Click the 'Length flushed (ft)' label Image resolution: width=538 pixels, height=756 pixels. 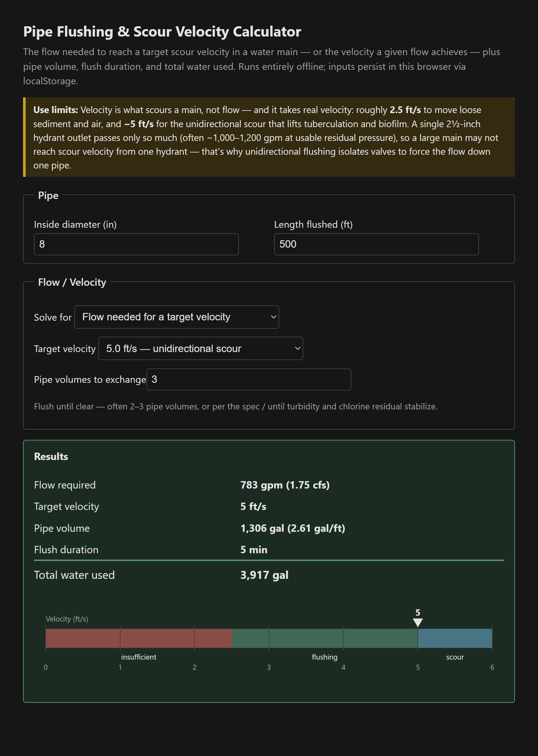pyautogui.click(x=313, y=225)
